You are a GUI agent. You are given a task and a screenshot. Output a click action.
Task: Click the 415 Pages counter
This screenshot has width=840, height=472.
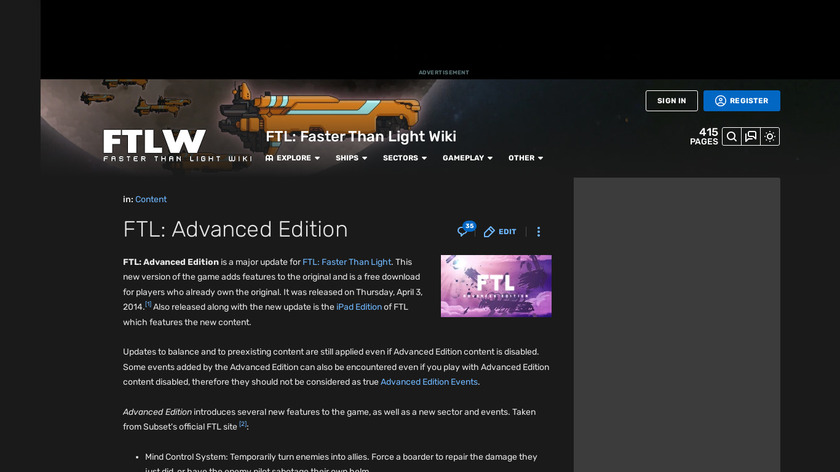tap(704, 137)
